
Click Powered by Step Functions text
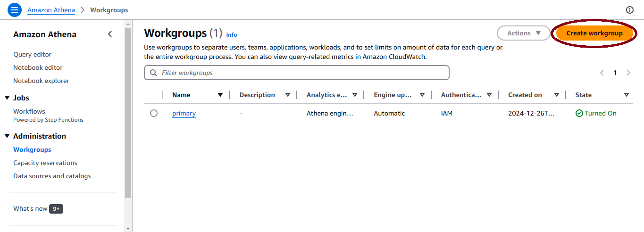click(48, 120)
